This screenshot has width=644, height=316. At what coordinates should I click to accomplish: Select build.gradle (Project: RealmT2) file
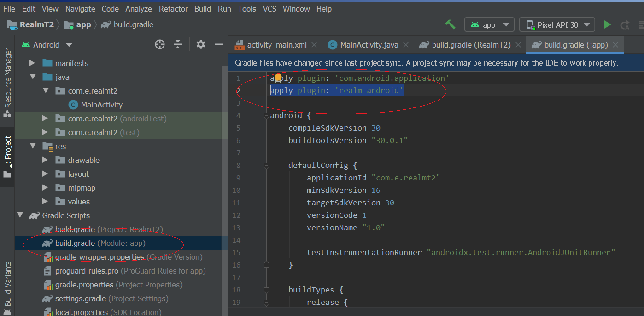tap(109, 229)
